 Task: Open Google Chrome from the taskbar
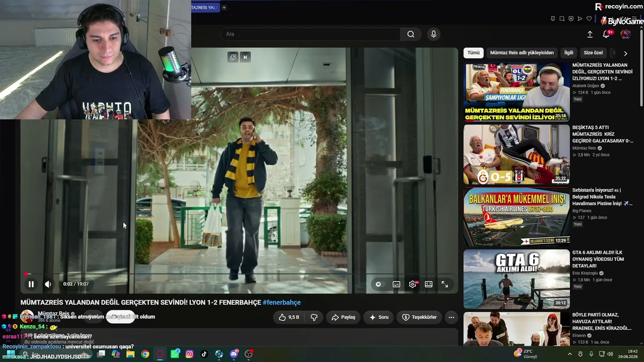point(145,354)
